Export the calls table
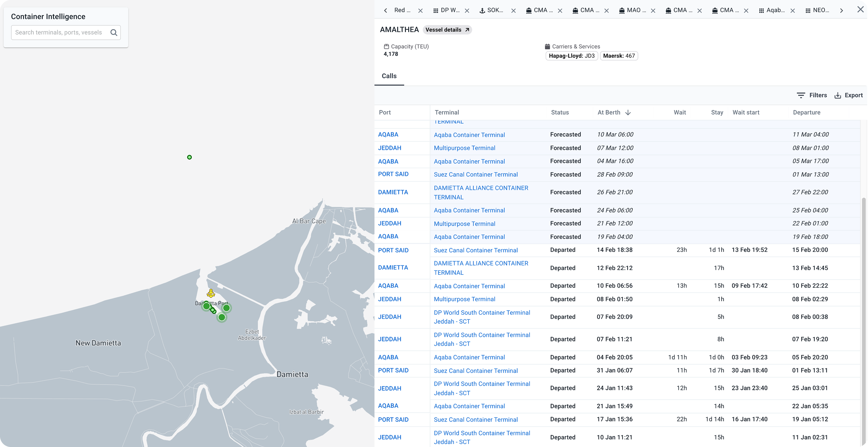Image resolution: width=868 pixels, height=447 pixels. click(x=848, y=95)
